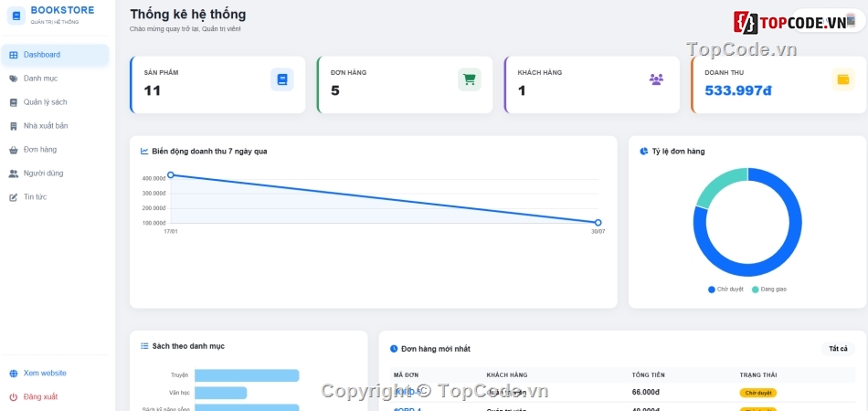Click the users icon for Người dùng
Screen dimensions: 868x411
click(x=14, y=174)
